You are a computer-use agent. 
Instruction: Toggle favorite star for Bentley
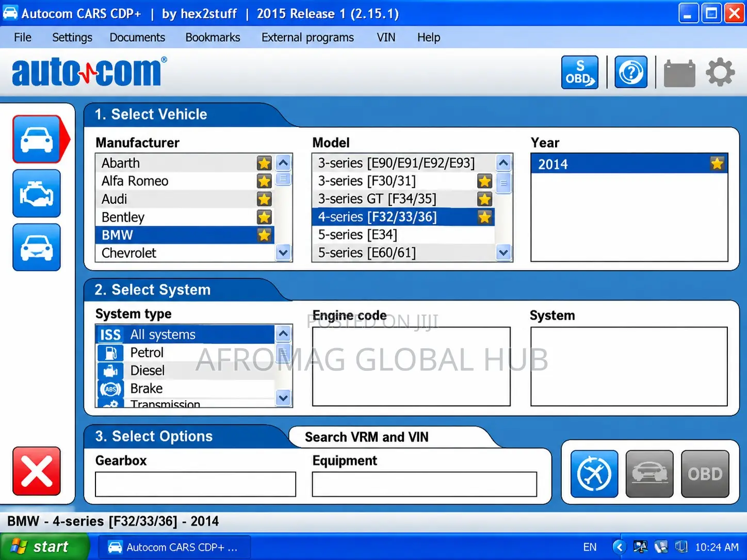(x=264, y=217)
